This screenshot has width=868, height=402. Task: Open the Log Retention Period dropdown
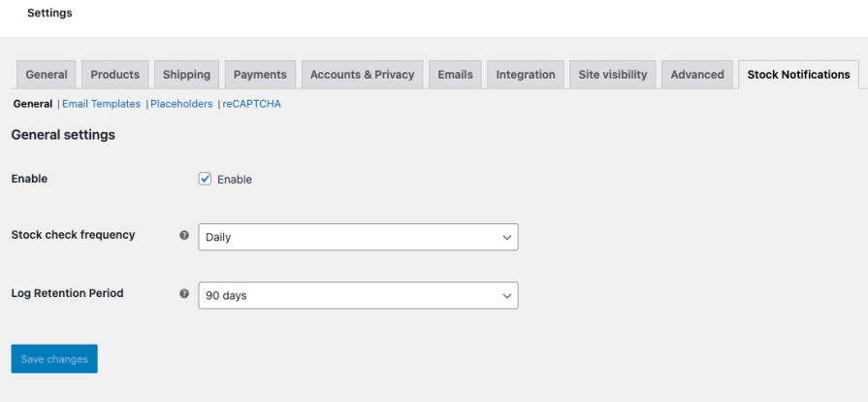click(x=358, y=295)
